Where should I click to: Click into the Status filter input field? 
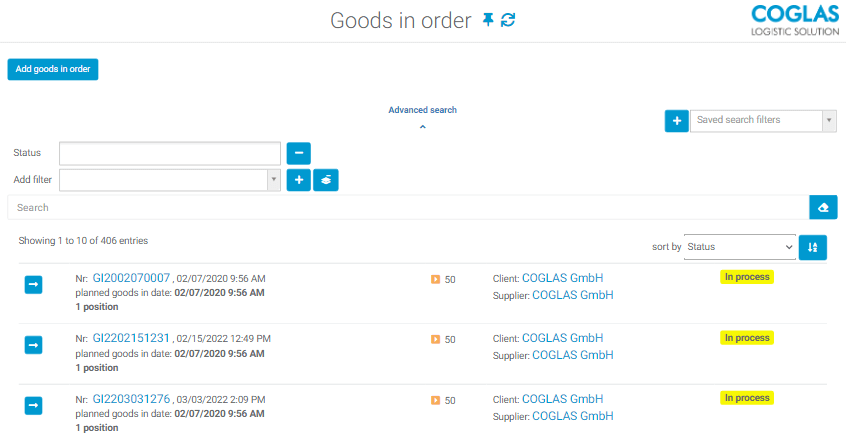[170, 153]
